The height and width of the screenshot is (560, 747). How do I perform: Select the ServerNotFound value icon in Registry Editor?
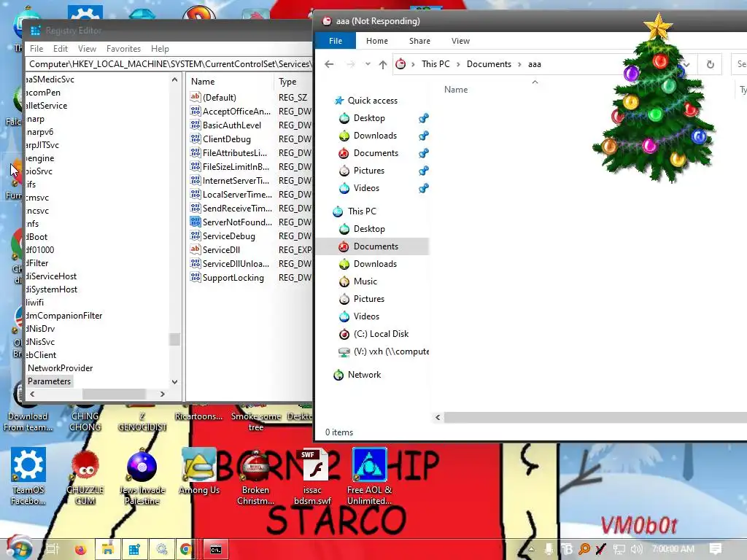[195, 222]
